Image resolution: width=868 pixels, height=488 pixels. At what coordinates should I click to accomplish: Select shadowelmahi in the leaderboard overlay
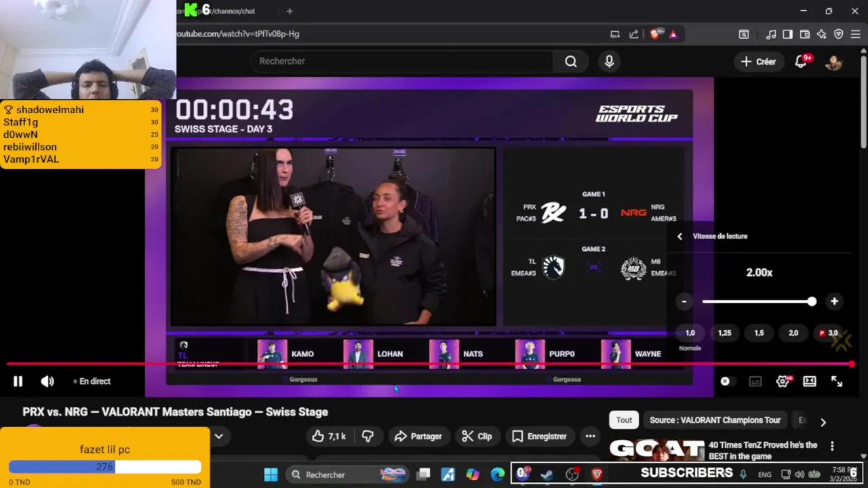click(x=50, y=110)
